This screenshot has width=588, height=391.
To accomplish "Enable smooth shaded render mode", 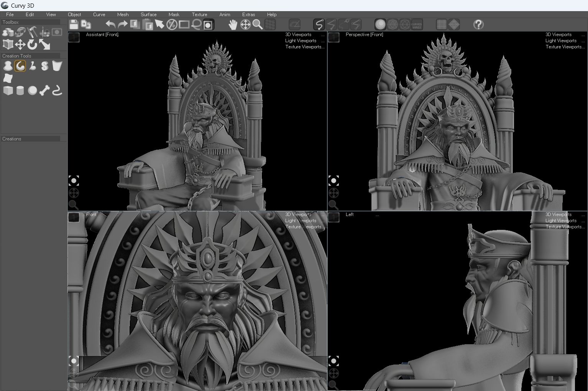I will (380, 25).
